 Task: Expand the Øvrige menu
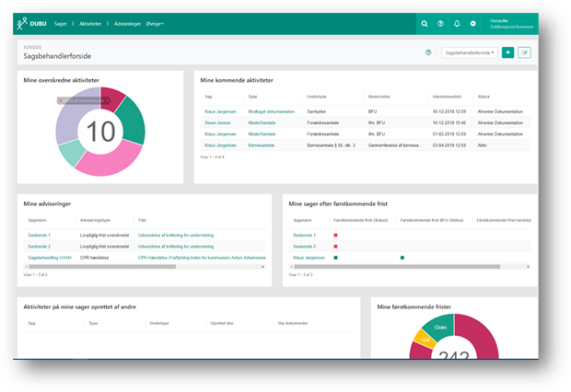(152, 23)
